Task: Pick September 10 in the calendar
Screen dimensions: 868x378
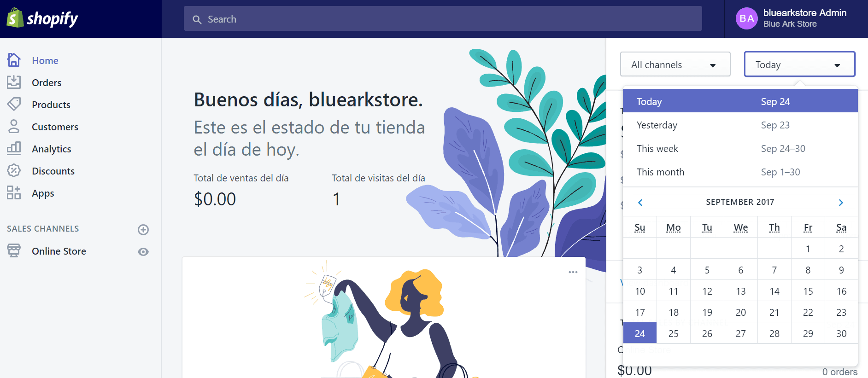Action: (640, 291)
